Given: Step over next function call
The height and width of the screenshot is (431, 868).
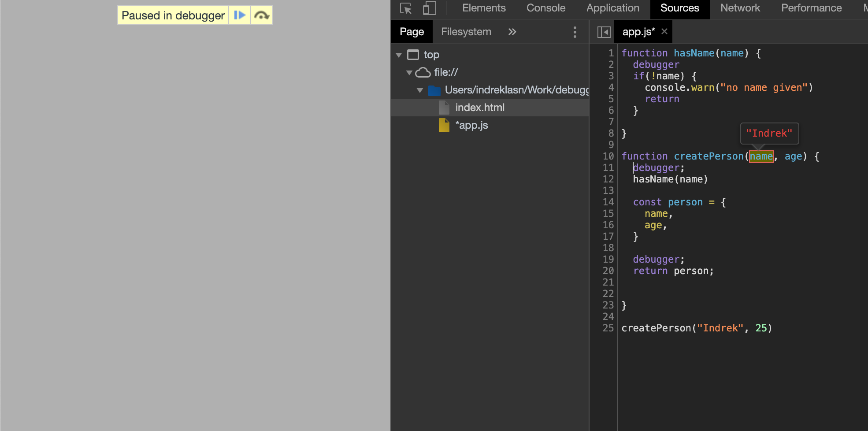Looking at the screenshot, I should (x=262, y=15).
